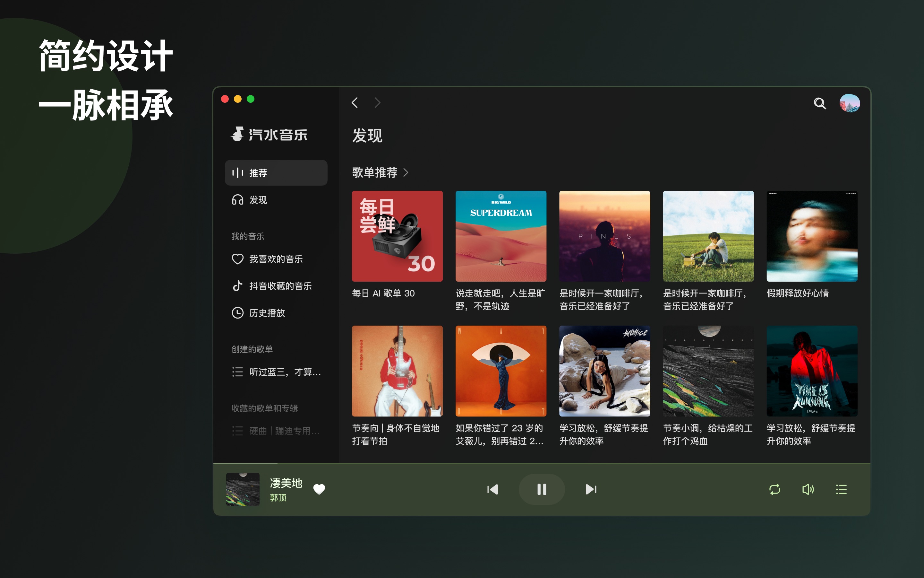Open the 歌单推荐 section heading

(374, 173)
